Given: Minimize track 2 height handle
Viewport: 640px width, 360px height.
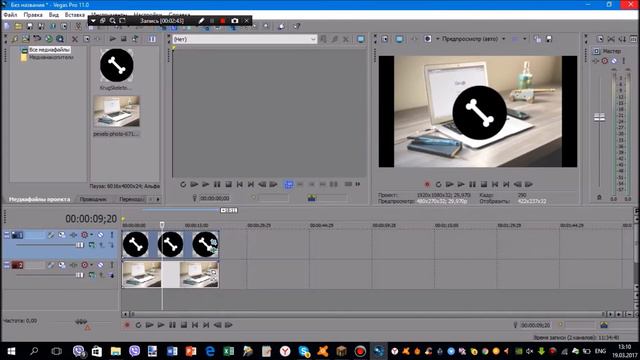Looking at the screenshot, I should [7, 265].
